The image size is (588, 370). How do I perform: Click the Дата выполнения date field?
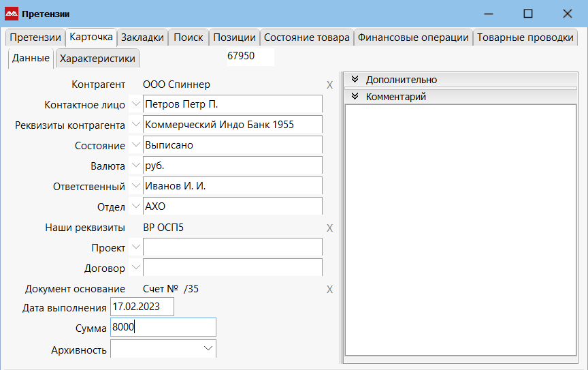142,307
